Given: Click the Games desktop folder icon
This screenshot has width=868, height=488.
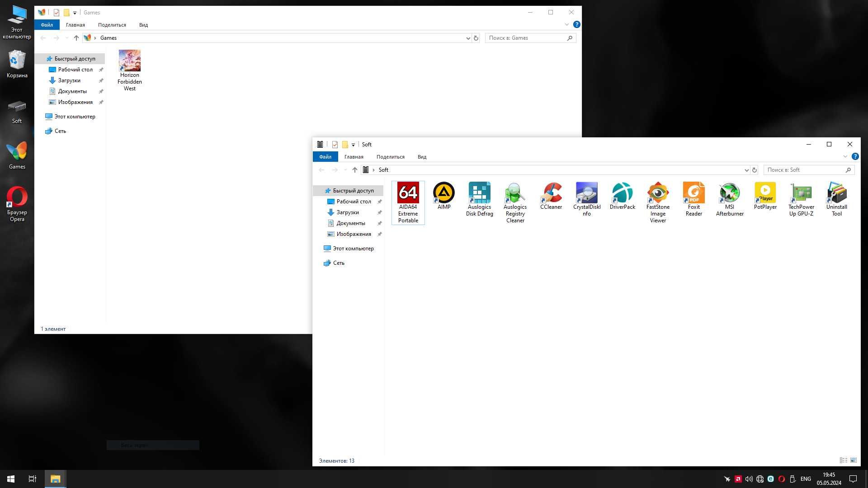Looking at the screenshot, I should pos(17,155).
